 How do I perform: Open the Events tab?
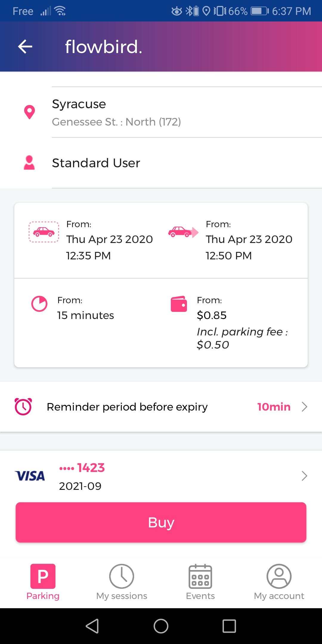click(200, 582)
